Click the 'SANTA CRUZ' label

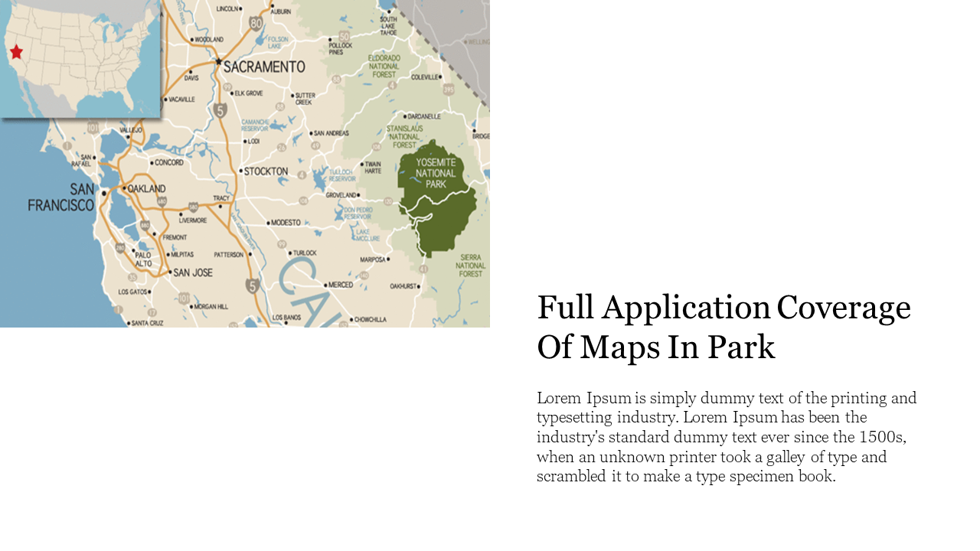[146, 323]
